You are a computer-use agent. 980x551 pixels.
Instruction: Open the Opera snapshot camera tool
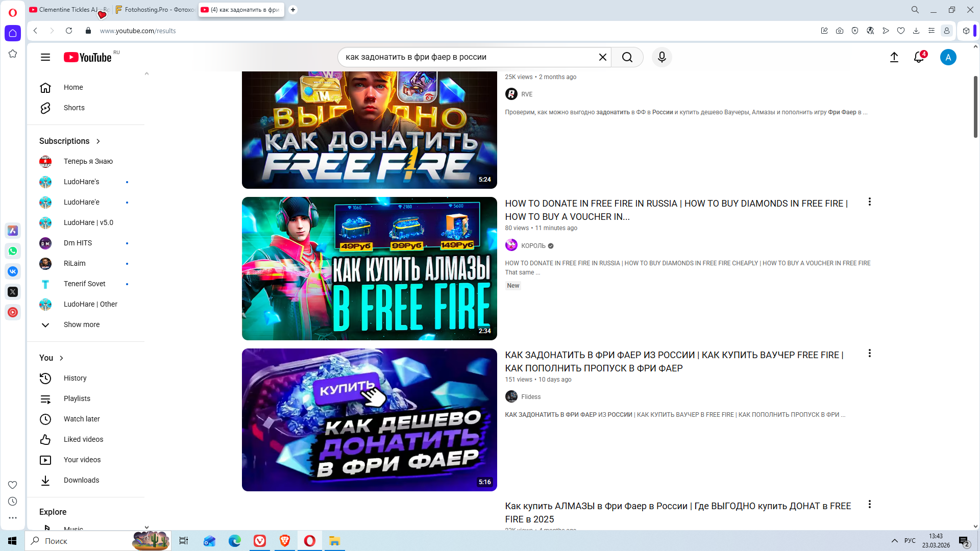(x=840, y=31)
